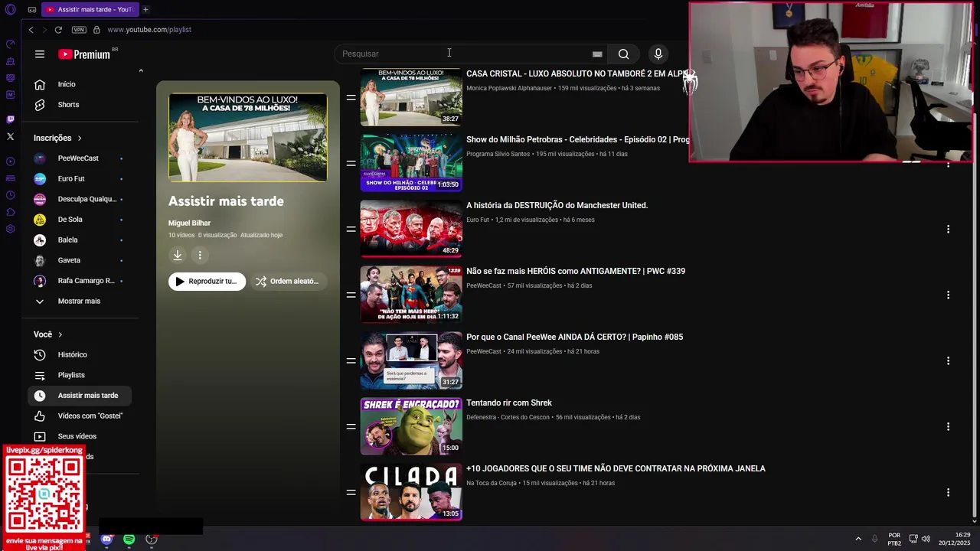Open options for the +10 JOGADORES video
This screenshot has width=980, height=551.
pyautogui.click(x=948, y=492)
